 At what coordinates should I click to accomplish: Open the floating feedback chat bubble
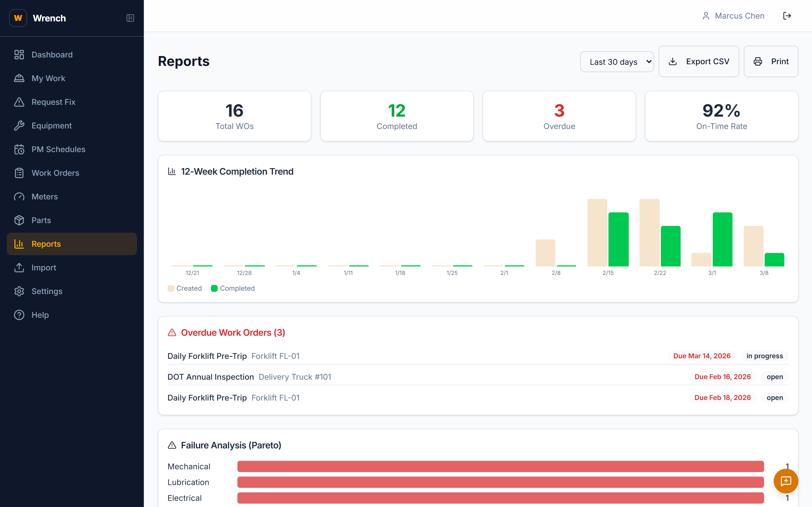point(786,481)
